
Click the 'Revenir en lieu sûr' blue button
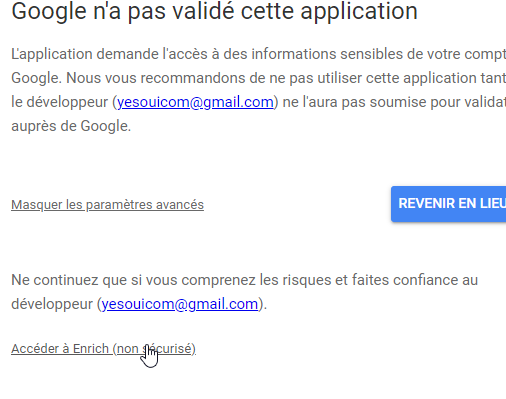tap(449, 204)
